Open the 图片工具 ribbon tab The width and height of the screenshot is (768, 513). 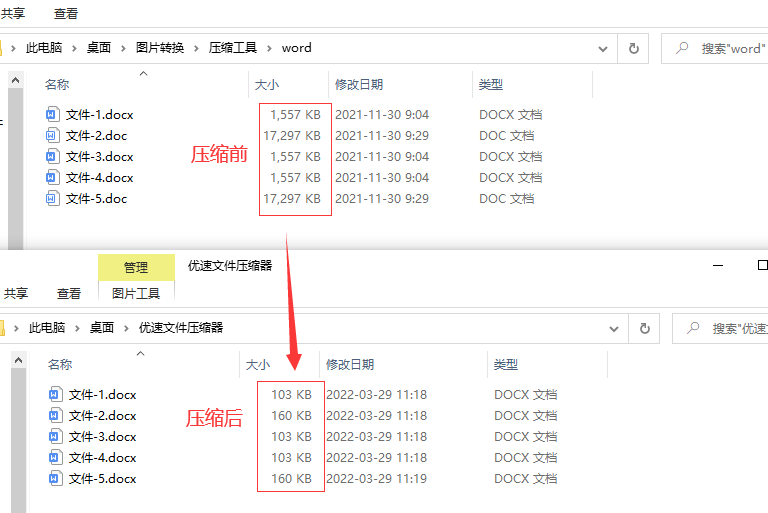point(136,293)
